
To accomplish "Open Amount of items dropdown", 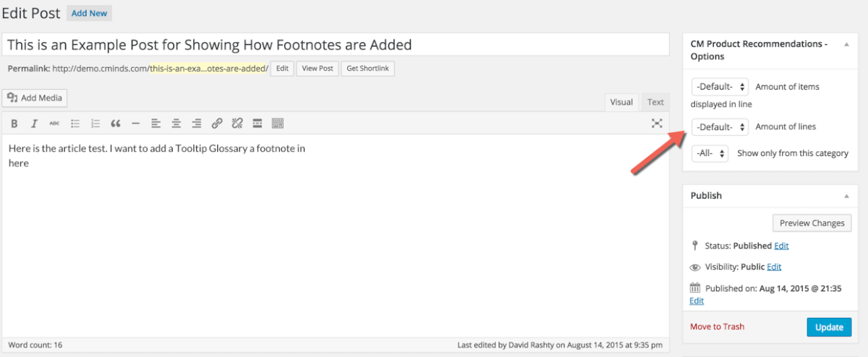I will pyautogui.click(x=720, y=87).
